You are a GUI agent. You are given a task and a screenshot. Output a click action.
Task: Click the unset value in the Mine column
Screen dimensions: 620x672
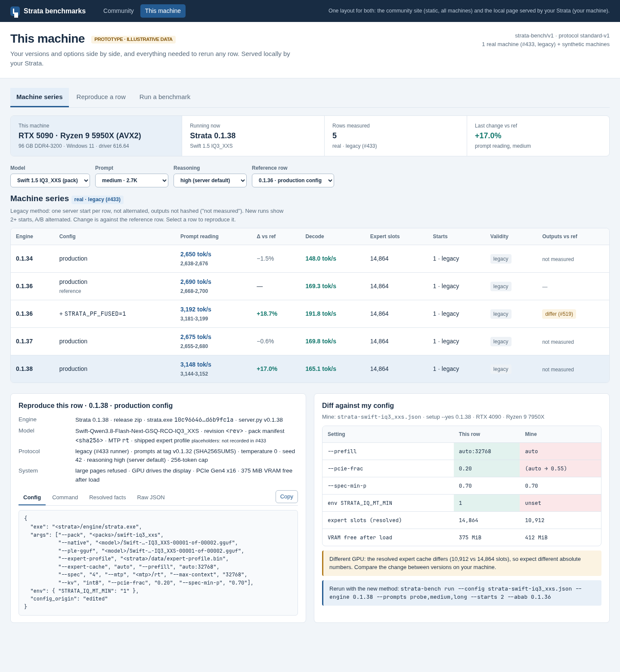(533, 503)
